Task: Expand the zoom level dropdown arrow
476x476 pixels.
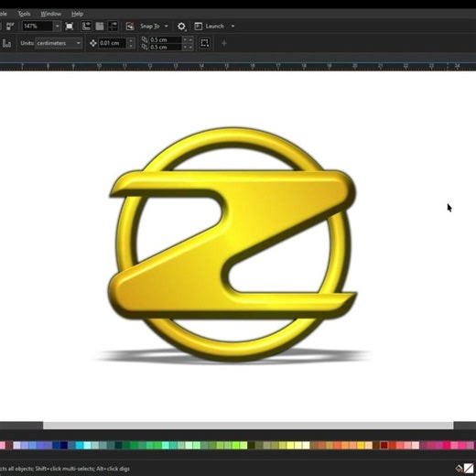Action: [x=57, y=27]
